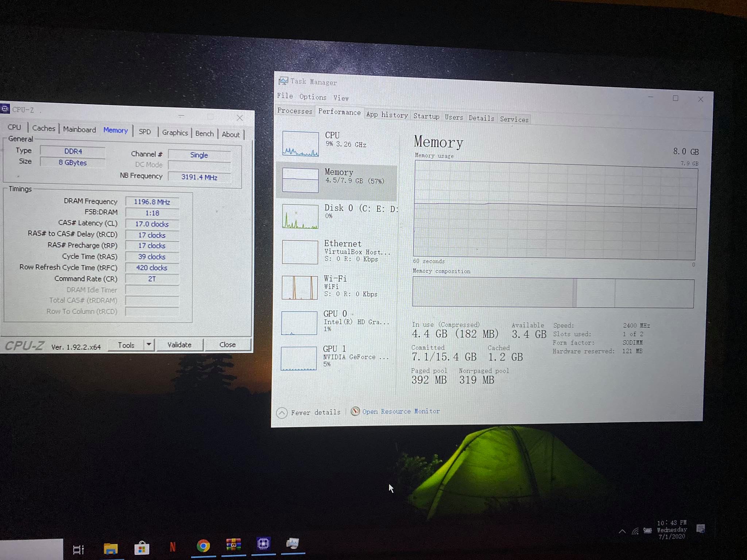The image size is (747, 560).
Task: Click the Open Resource Monitor link
Action: [x=400, y=411]
